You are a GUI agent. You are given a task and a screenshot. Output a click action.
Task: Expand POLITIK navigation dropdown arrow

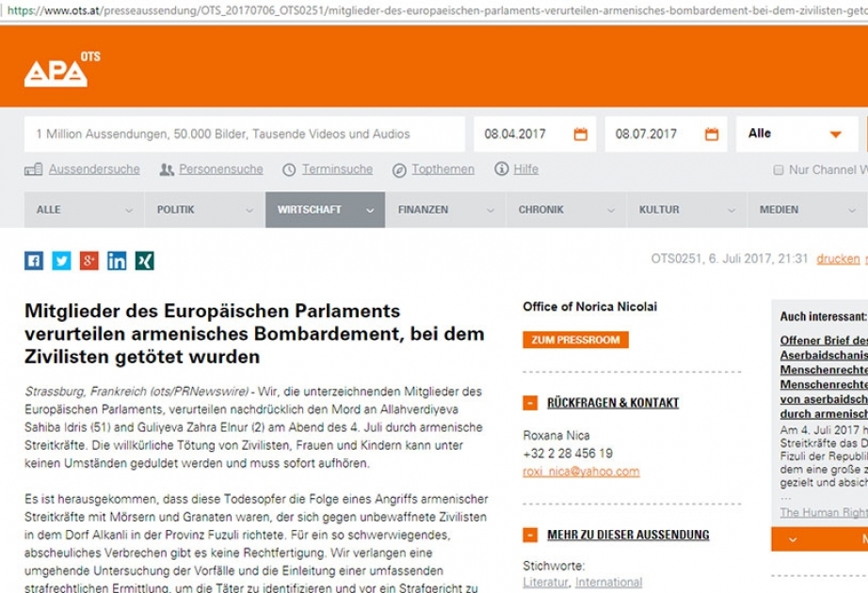pos(249,211)
